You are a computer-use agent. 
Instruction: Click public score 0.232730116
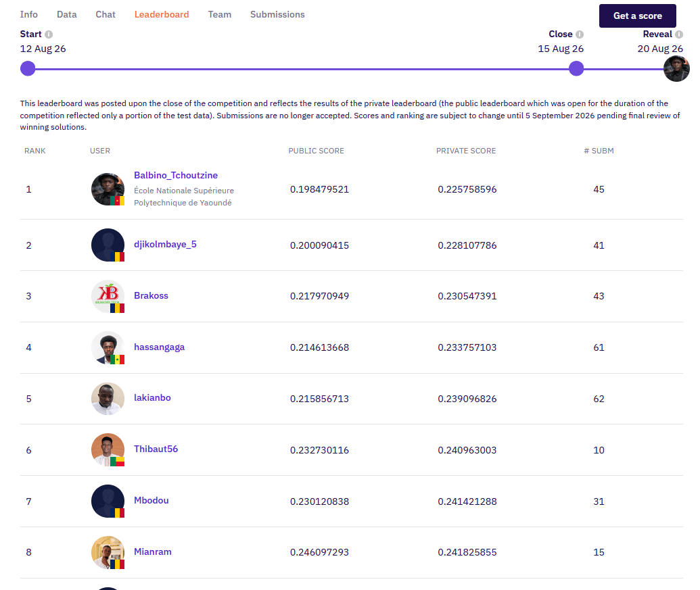coord(319,450)
